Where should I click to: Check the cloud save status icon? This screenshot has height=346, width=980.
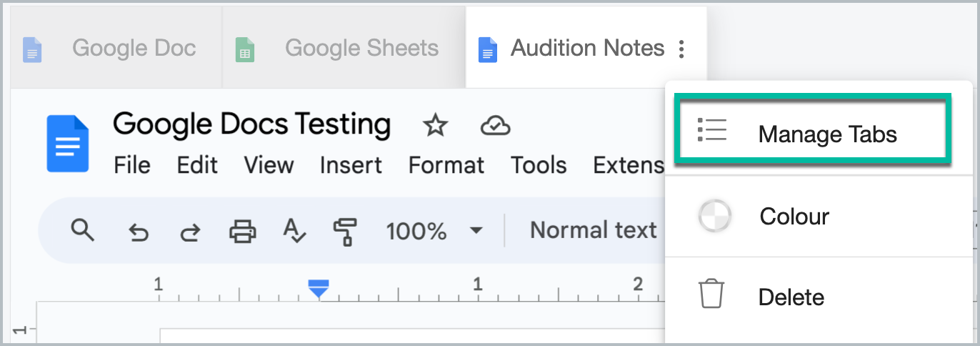(495, 126)
